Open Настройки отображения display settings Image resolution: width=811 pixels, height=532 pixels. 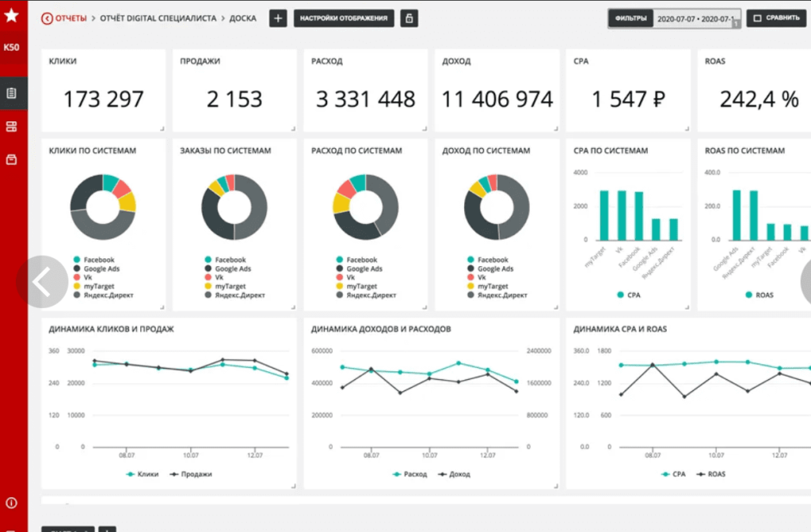point(344,18)
